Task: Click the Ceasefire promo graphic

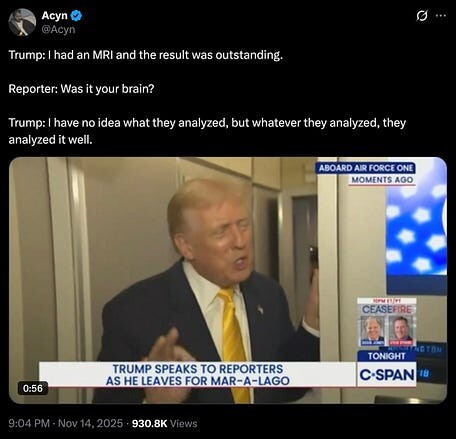Action: click(387, 323)
